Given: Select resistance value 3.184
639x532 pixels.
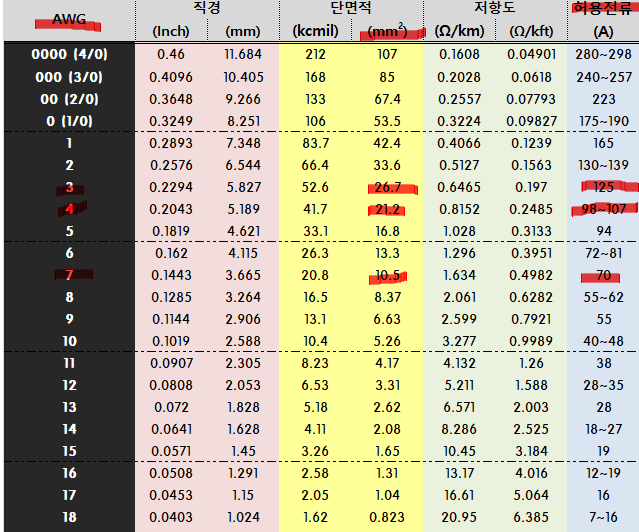Looking at the screenshot, I should pos(531,451).
